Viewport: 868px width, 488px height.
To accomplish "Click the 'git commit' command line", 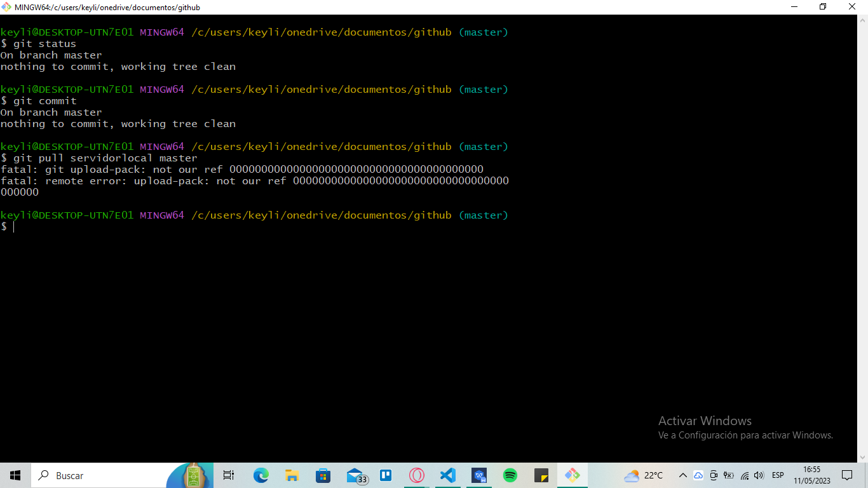I will [x=38, y=101].
